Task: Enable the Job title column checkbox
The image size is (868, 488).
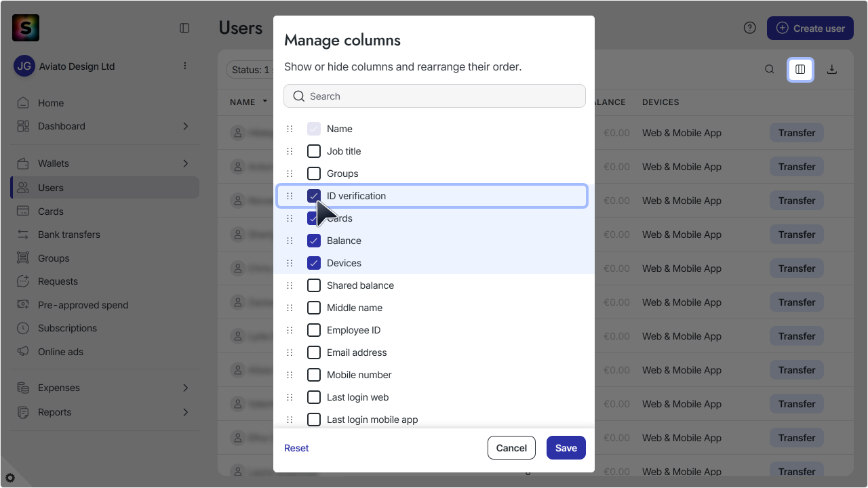Action: [x=314, y=151]
